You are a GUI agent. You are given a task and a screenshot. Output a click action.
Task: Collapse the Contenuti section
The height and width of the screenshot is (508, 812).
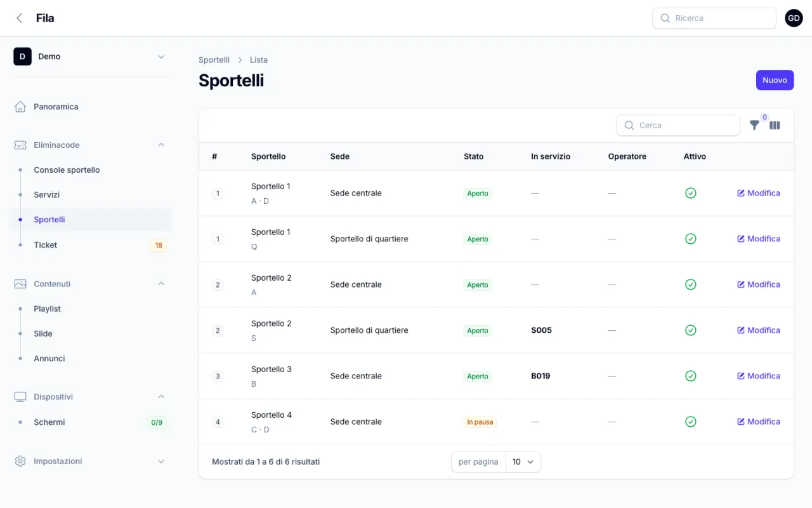click(x=161, y=284)
